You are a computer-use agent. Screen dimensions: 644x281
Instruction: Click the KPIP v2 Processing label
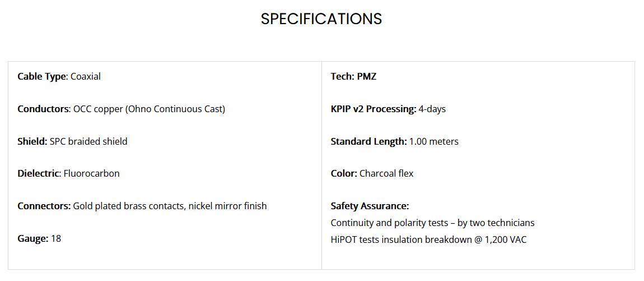(374, 109)
